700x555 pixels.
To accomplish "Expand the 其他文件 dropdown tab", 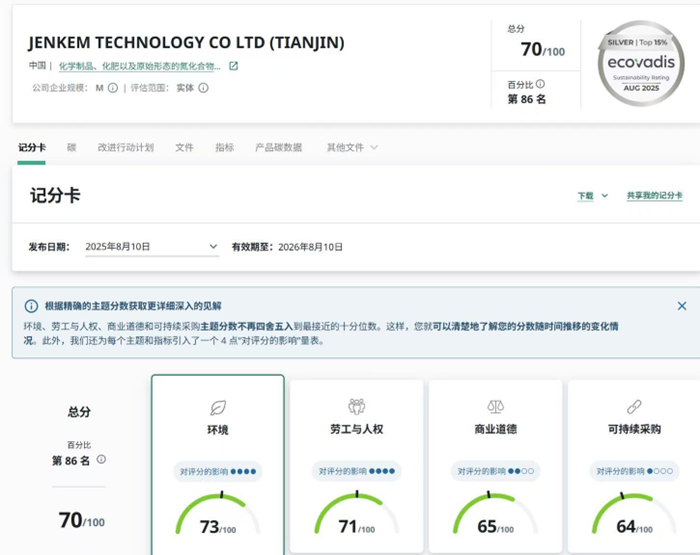I will (352, 148).
